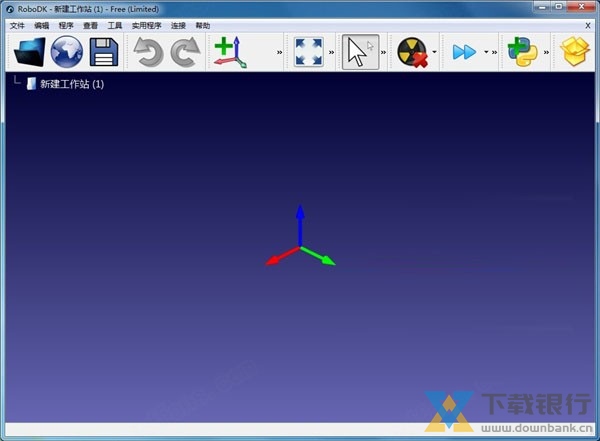Toggle collision checking radiation icon

[413, 51]
